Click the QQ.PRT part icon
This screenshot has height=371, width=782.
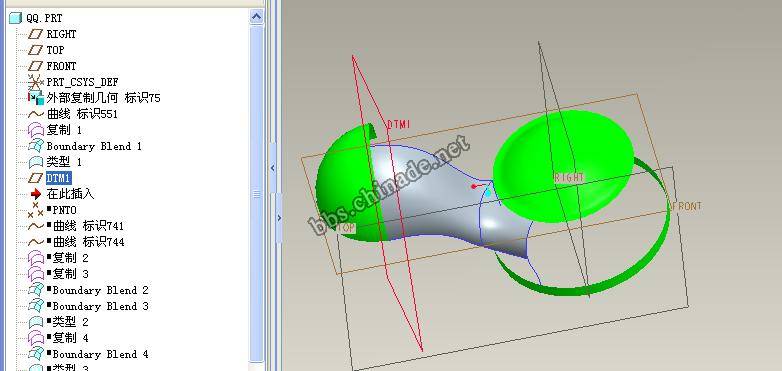pos(16,18)
